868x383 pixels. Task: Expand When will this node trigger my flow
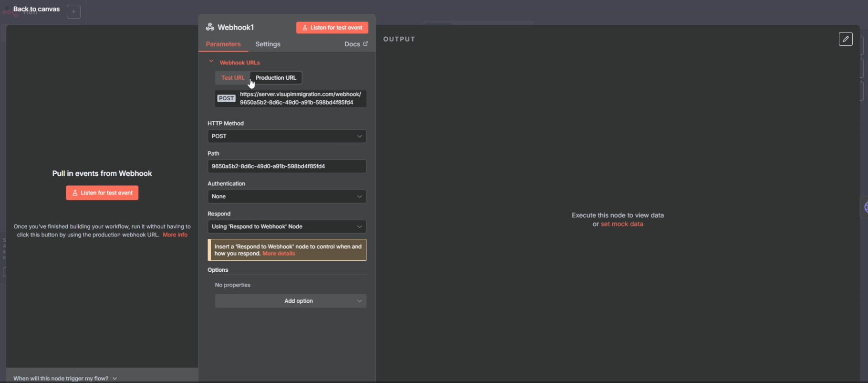65,378
